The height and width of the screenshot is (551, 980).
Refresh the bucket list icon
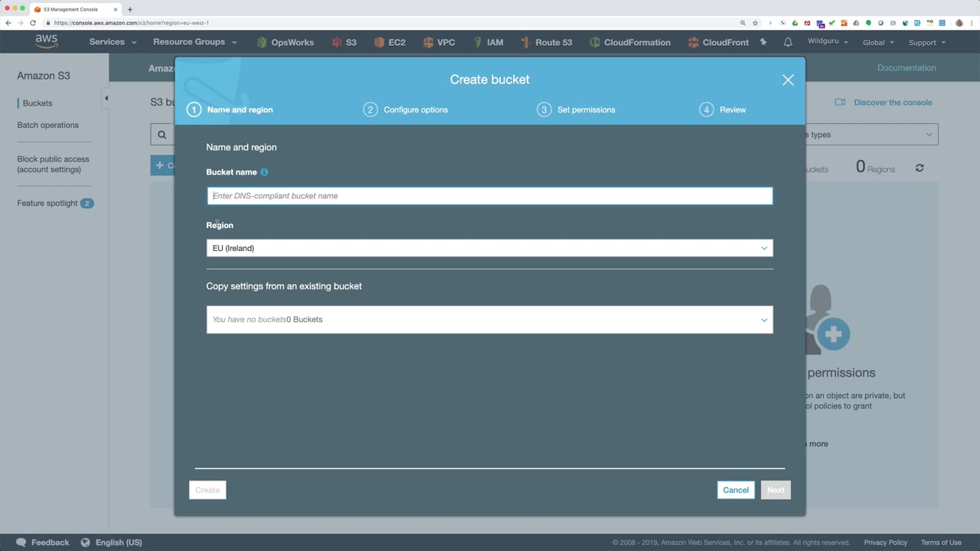pyautogui.click(x=920, y=168)
